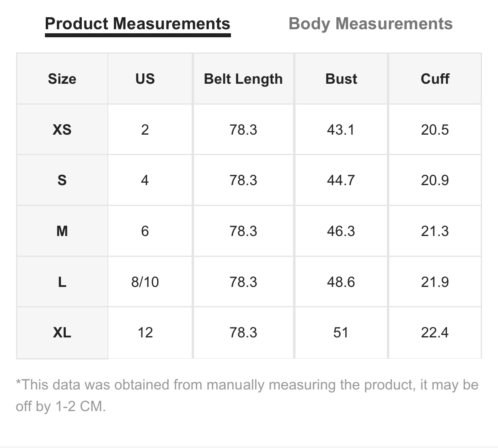Select the XS size row label
Viewport: 498px width, 448px height.
(x=62, y=130)
